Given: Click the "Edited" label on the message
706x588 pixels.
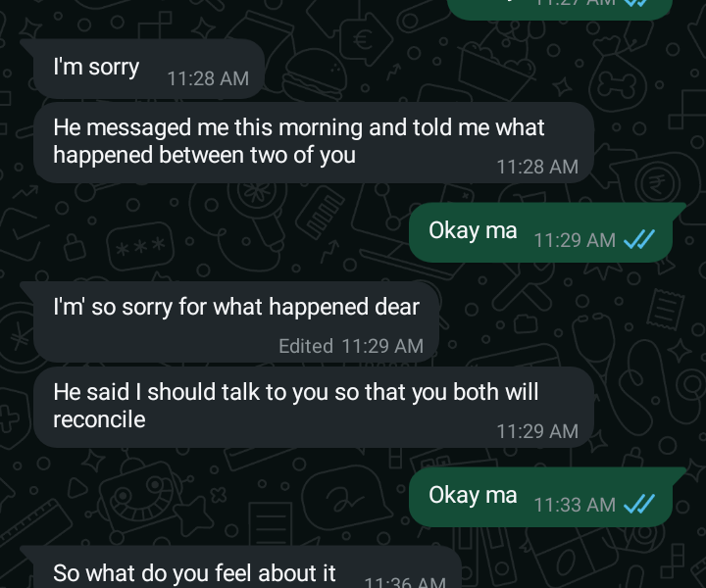Looking at the screenshot, I should pyautogui.click(x=305, y=345).
